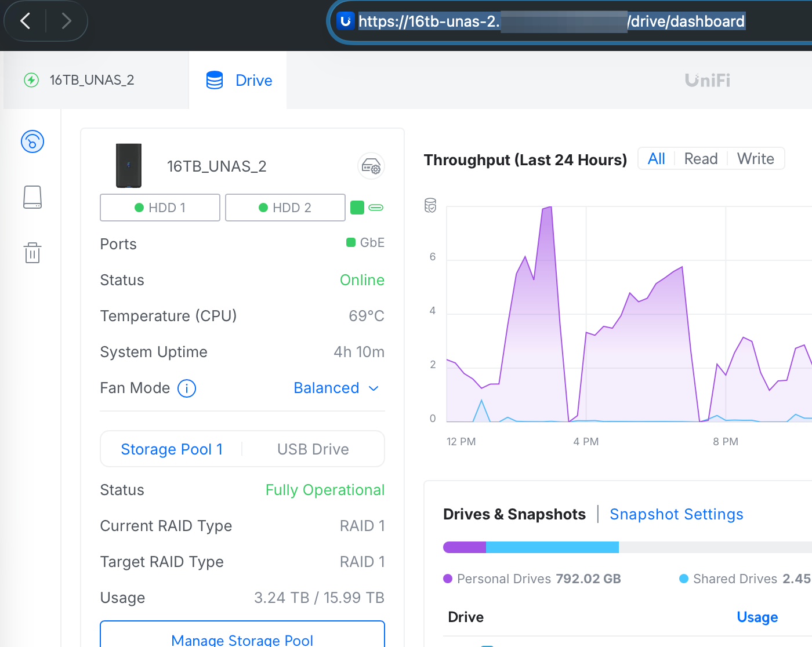
Task: Select the Storage Pool 1 tab
Action: click(172, 449)
